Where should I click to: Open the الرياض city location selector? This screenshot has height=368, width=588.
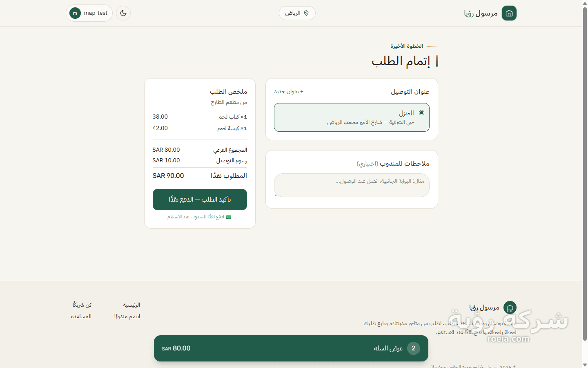[297, 13]
